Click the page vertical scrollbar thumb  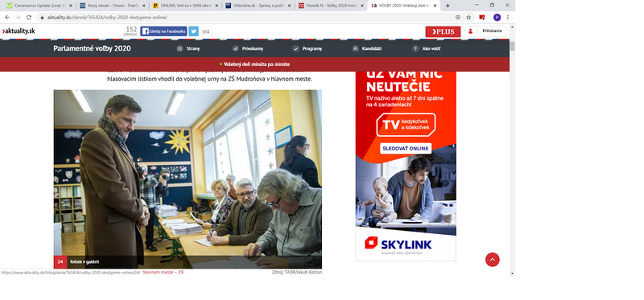coord(512,46)
